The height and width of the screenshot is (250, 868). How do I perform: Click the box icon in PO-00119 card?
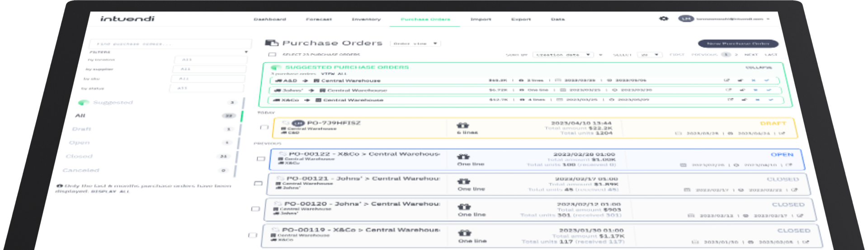click(465, 233)
